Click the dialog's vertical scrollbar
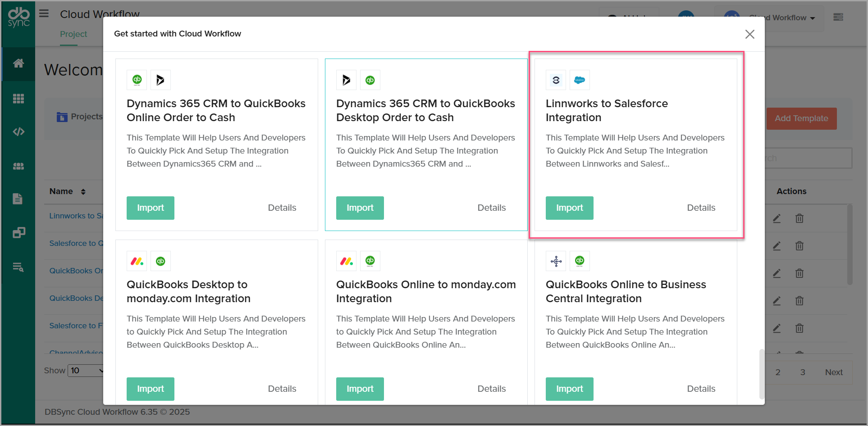 (762, 374)
